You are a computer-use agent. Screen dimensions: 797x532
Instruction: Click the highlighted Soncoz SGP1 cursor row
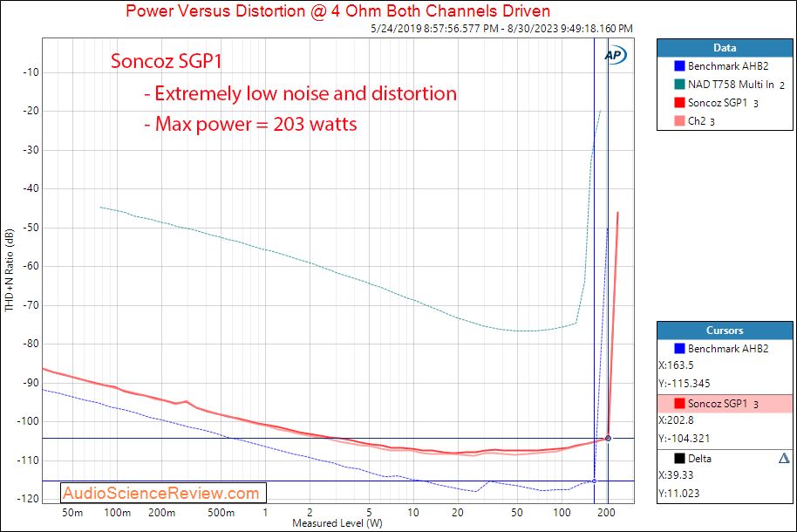coord(725,403)
